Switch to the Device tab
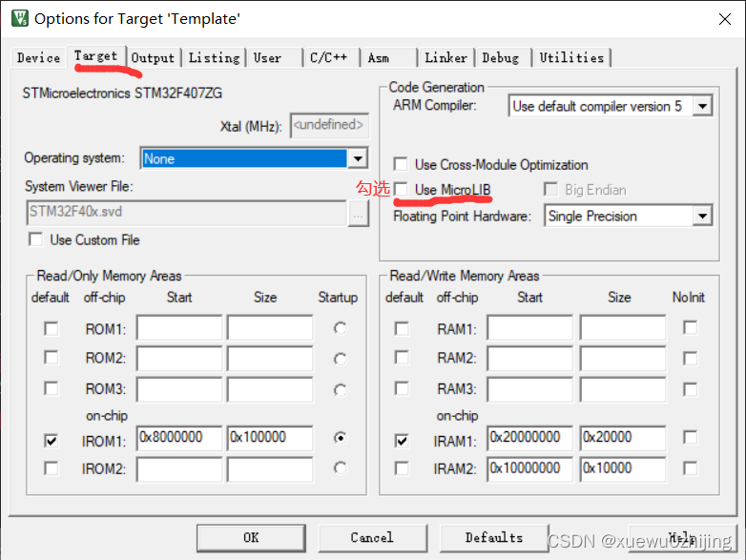Screen dimensions: 746x560 38,57
